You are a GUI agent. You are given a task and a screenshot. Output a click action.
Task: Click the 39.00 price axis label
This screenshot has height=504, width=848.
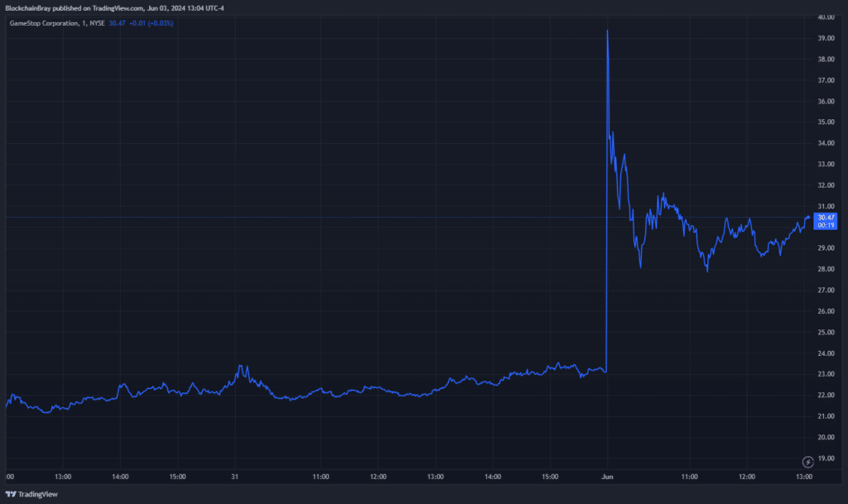click(x=826, y=38)
